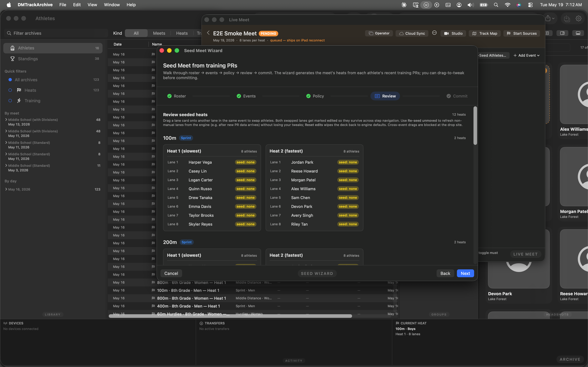588x367 pixels.
Task: Open the Window menu
Action: coord(112,5)
